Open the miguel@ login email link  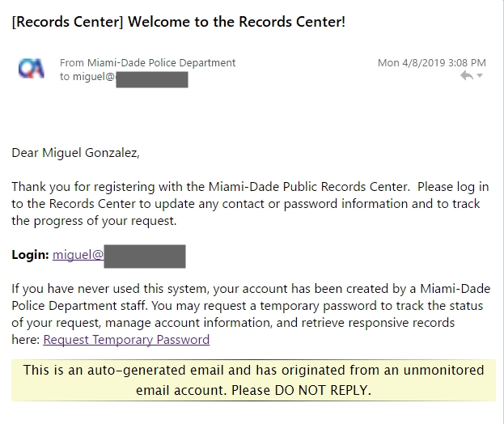tap(78, 255)
